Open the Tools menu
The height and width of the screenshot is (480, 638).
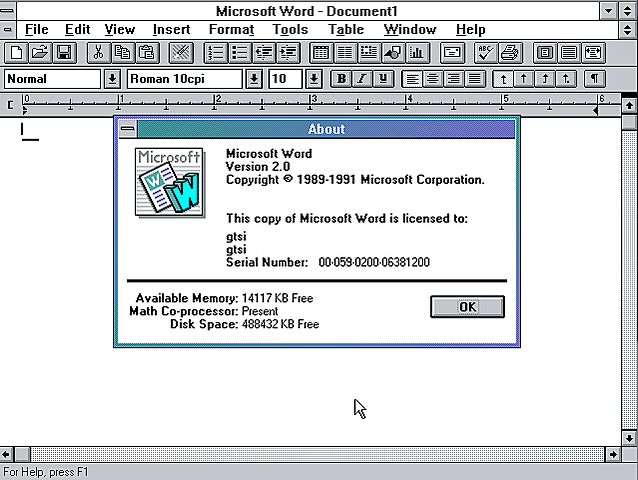tap(290, 30)
